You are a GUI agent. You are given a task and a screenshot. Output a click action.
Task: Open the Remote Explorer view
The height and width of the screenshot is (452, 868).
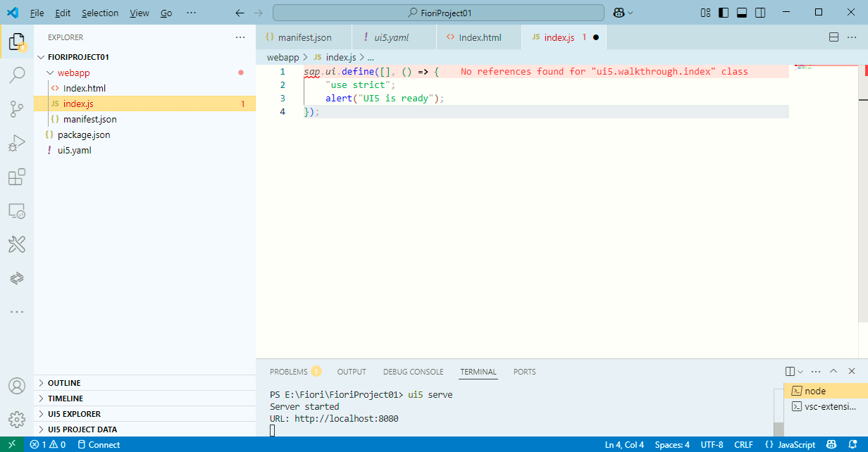tap(17, 211)
